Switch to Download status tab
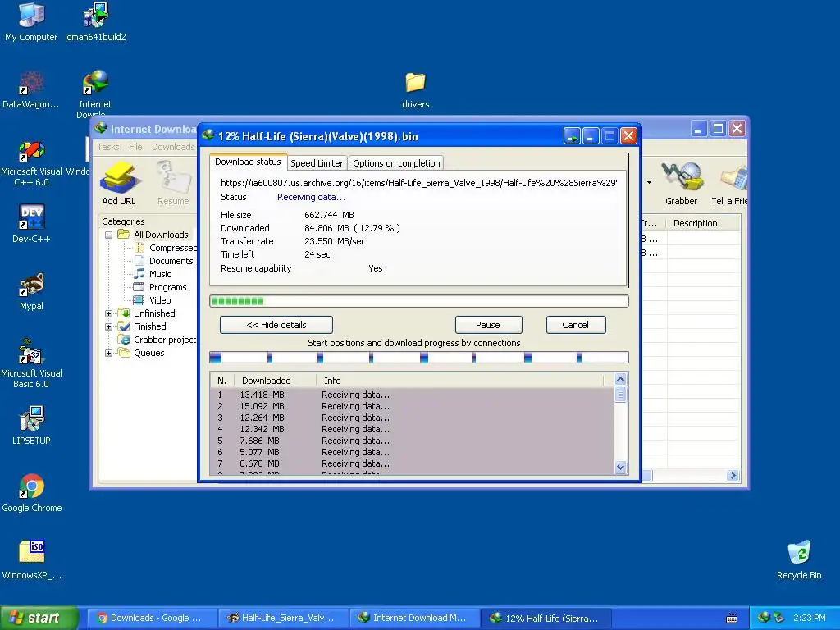Screen dimensions: 840x630 pyautogui.click(x=248, y=162)
